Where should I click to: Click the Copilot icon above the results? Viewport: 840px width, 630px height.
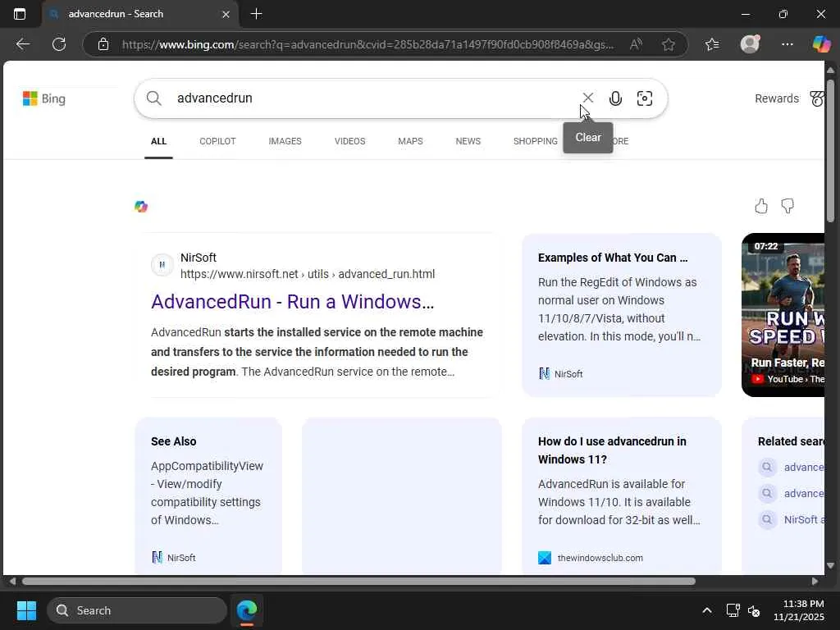(141, 206)
